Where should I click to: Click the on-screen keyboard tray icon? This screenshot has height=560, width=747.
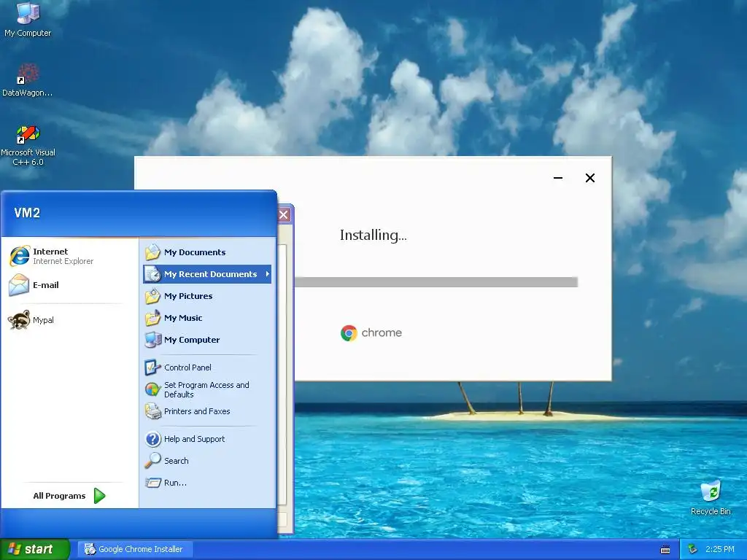pyautogui.click(x=665, y=550)
